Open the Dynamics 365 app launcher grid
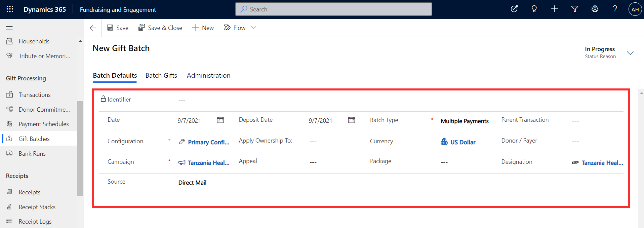 [10, 9]
